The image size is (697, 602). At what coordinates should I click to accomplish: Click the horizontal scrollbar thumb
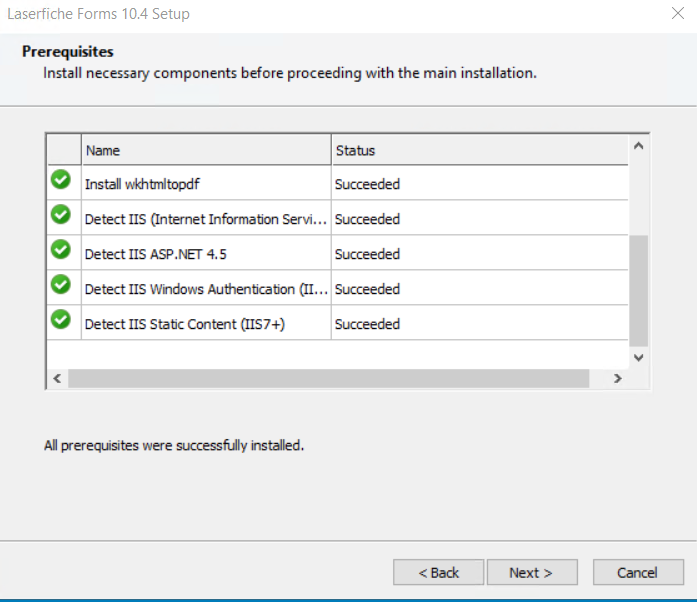(328, 378)
